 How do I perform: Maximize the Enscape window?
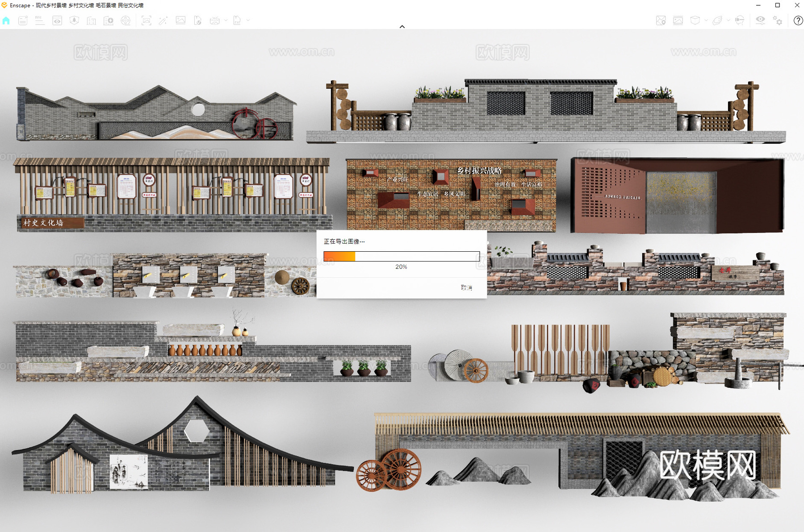[778, 5]
